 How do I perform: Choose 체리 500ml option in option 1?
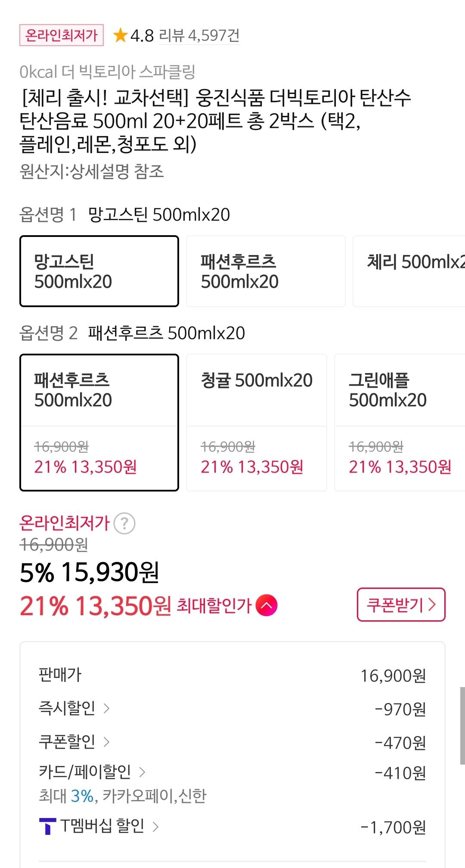coord(409,271)
